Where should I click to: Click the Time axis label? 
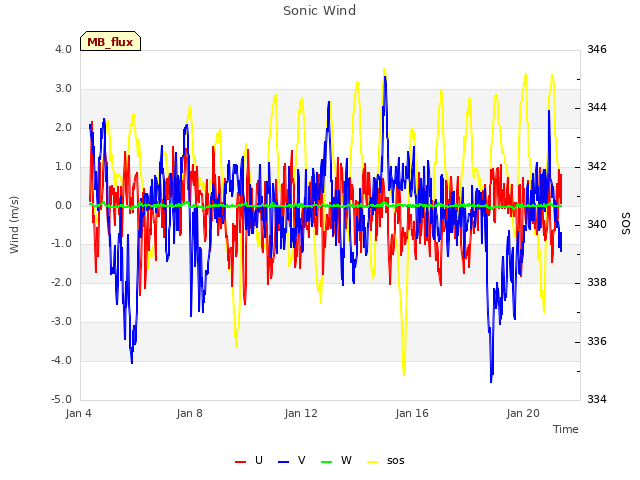coord(566,429)
